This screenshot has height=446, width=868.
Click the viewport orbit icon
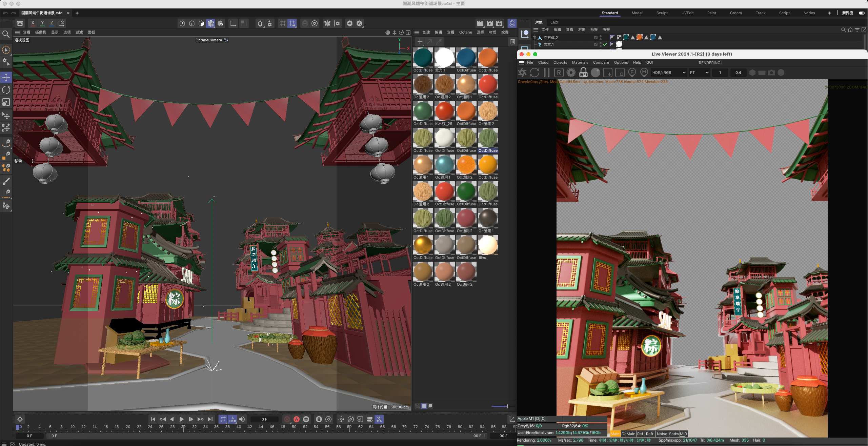coord(401,33)
